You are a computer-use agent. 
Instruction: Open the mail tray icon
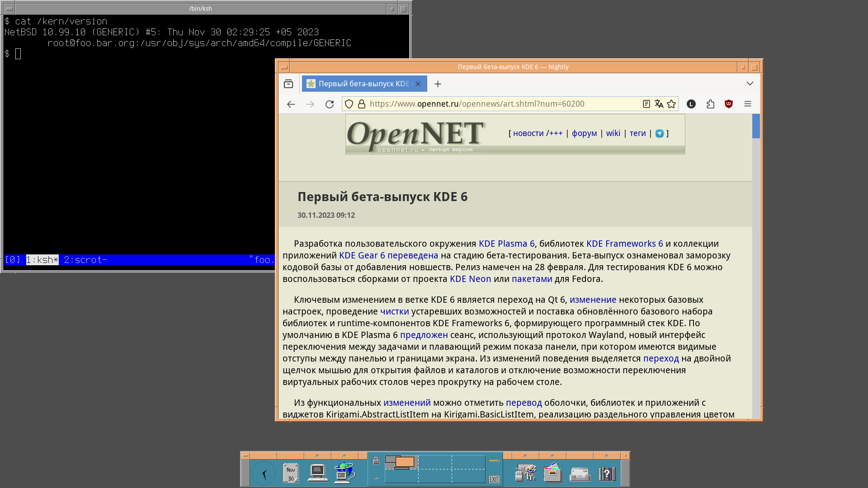pos(580,474)
